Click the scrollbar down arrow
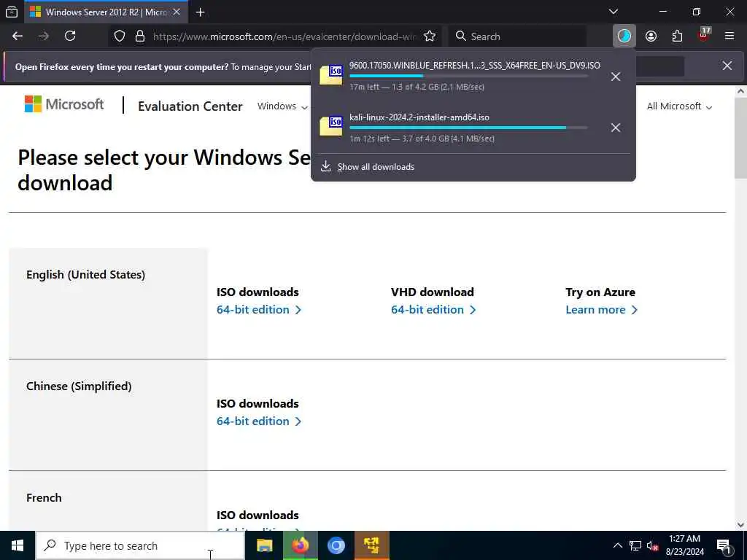This screenshot has width=747, height=560. pos(740,525)
